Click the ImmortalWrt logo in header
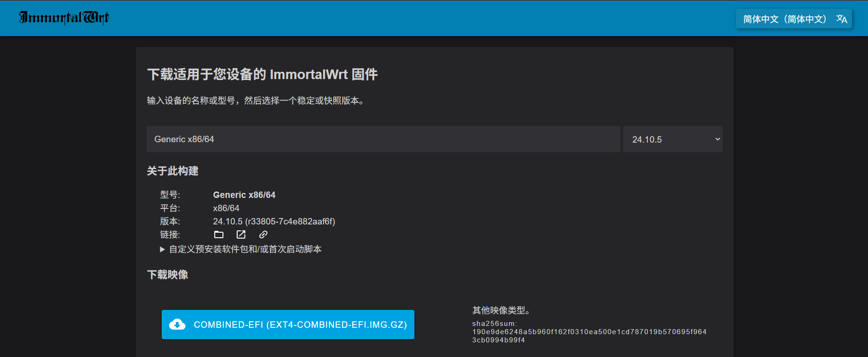The height and width of the screenshot is (357, 868). [x=64, y=17]
